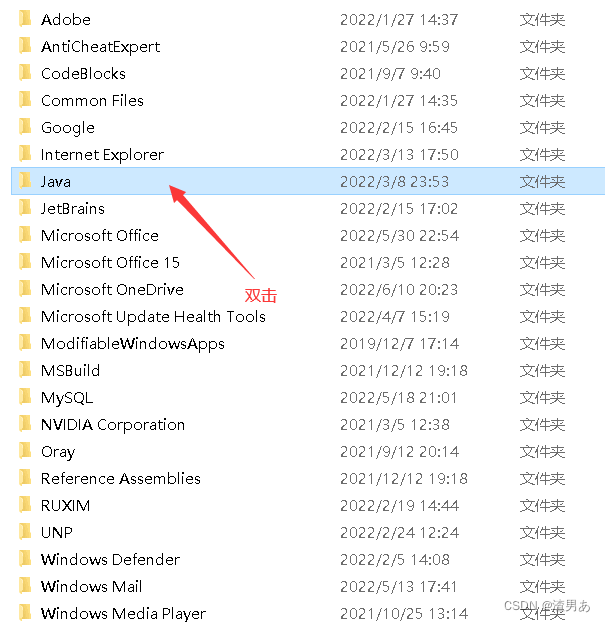The width and height of the screenshot is (605, 622).
Task: Click the 文件夹 type in MySQL row
Action: [x=542, y=397]
